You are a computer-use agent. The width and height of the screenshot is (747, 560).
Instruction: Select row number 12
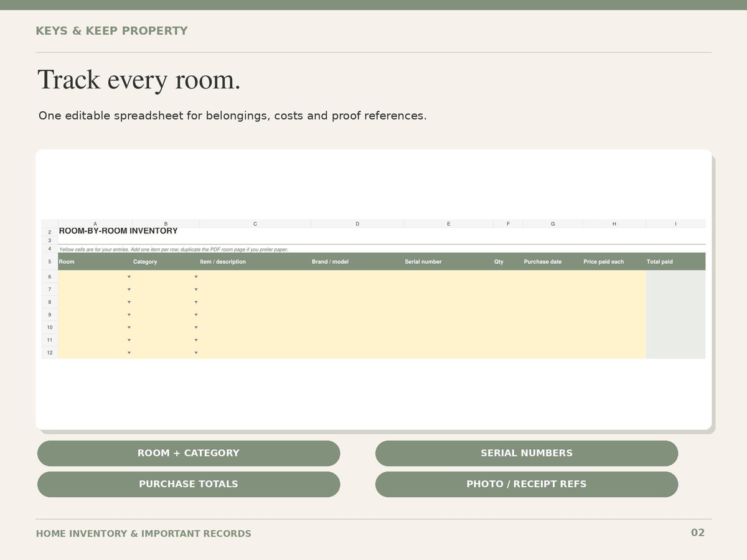[50, 353]
